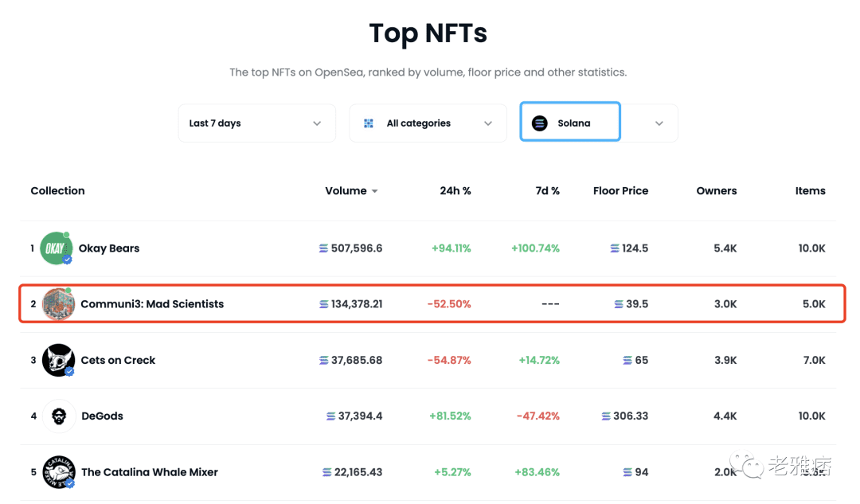Open the Communi3: Mad Scientists collection link
Viewport: 860px width, 504px height.
(x=152, y=304)
